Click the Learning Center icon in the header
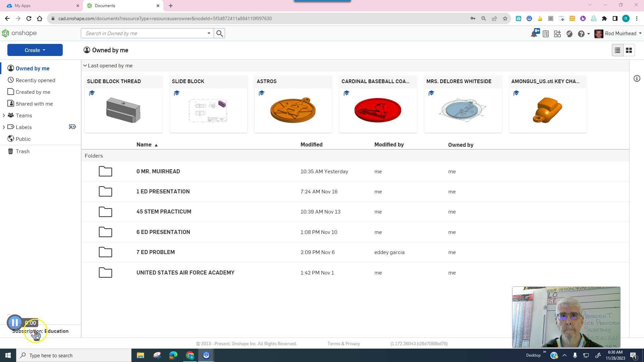Viewport: 644px width, 362px height. click(x=569, y=34)
